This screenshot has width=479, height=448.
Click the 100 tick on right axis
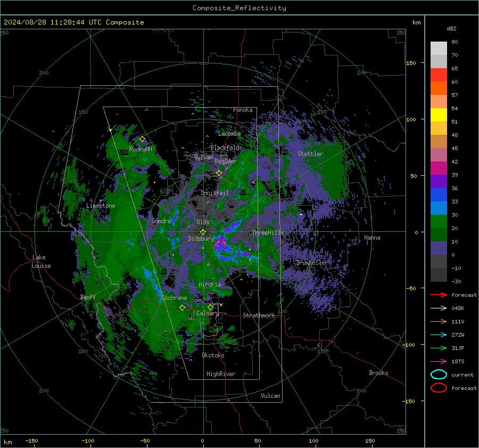point(411,119)
